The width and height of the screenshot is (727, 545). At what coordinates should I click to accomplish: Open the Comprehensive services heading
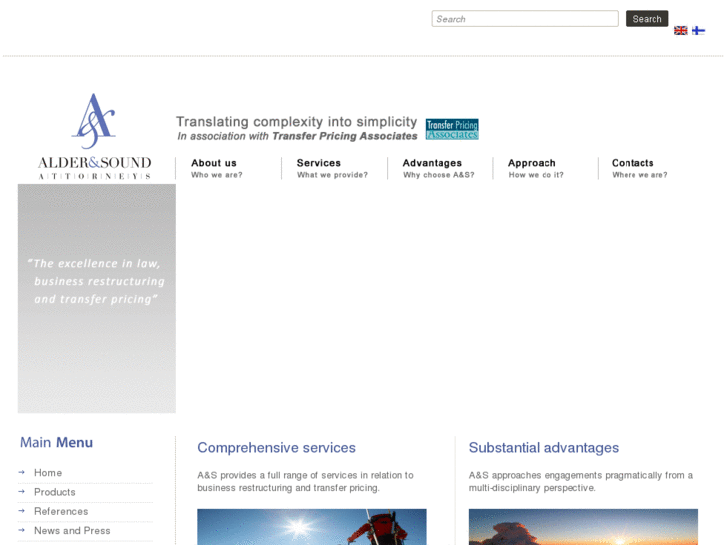pyautogui.click(x=276, y=448)
